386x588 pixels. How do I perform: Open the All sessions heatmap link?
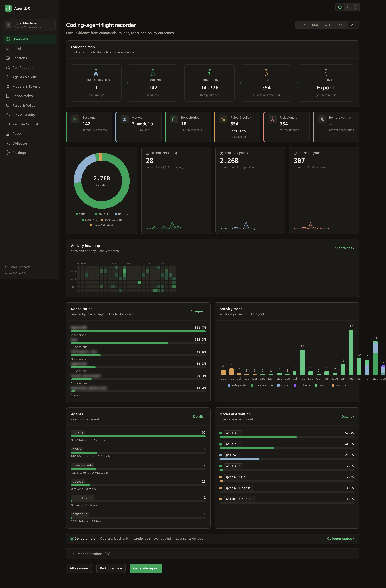(344, 248)
